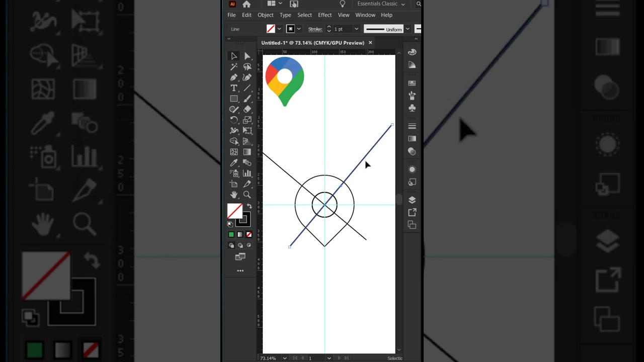Click the toolbar Fill swatch (none)
Viewport: 644px width, 362px height.
(234, 211)
